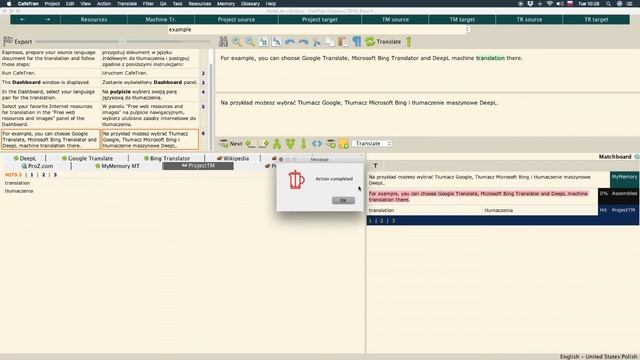The height and width of the screenshot is (360, 640).
Task: Adjust the Export progress slider
Action: pyautogui.click(x=122, y=41)
